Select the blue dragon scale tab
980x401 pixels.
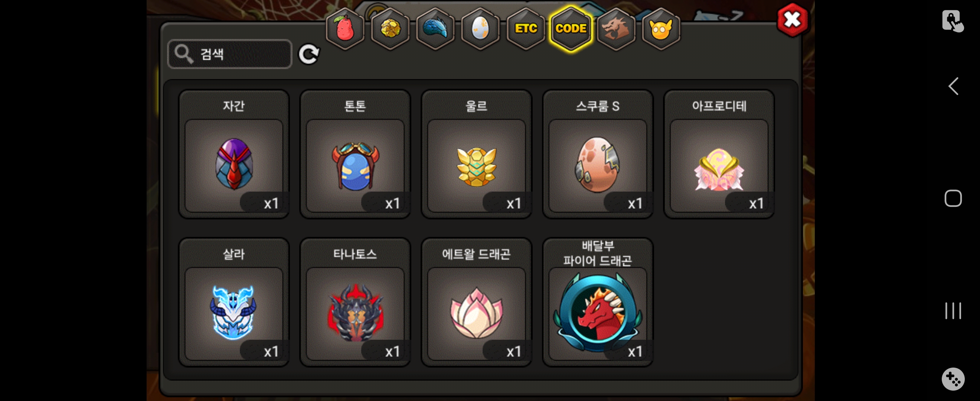pyautogui.click(x=435, y=29)
